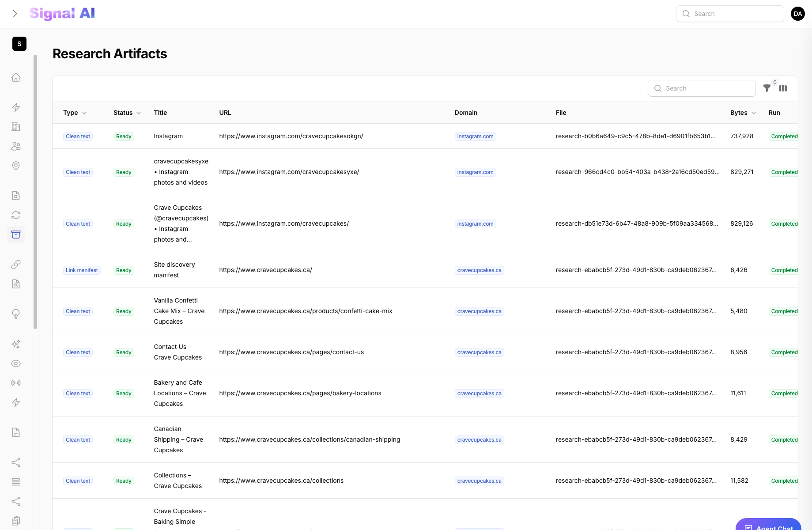Screen dimensions: 812x530
Task: Select the 6,426 bytes value
Action: tap(739, 270)
